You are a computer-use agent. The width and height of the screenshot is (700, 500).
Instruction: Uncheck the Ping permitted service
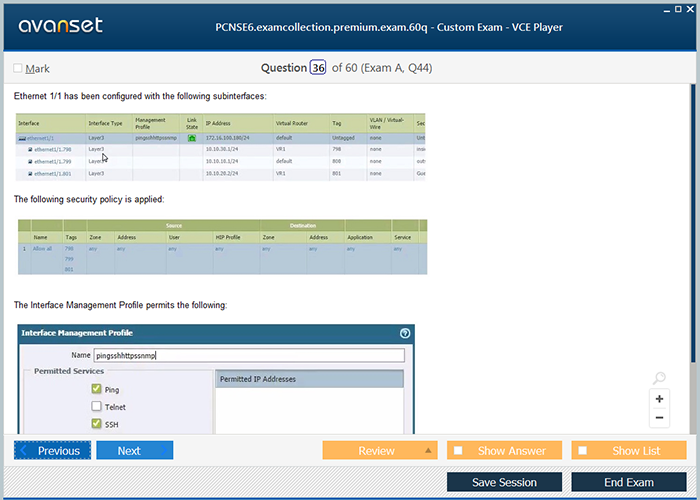(x=97, y=389)
